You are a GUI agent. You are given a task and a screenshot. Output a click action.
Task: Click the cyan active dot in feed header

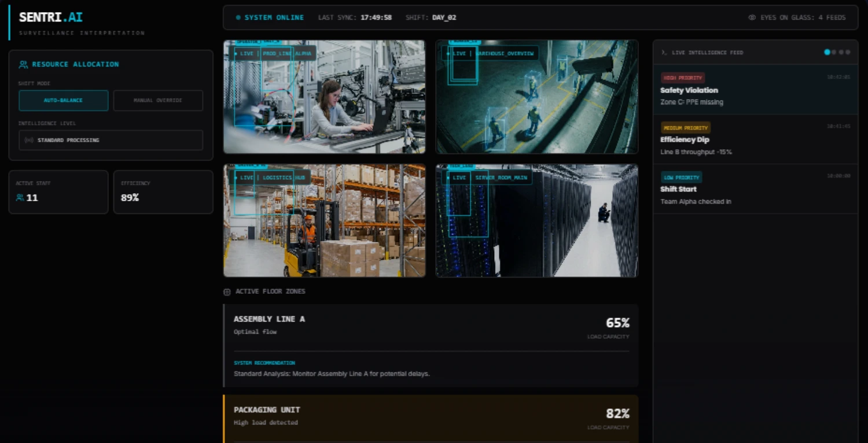[827, 52]
